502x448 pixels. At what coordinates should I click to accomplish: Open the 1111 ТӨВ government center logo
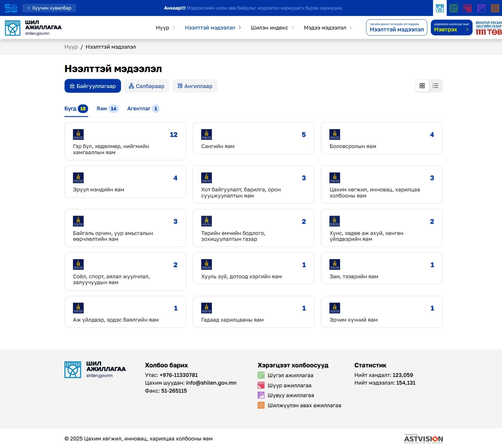tap(488, 28)
